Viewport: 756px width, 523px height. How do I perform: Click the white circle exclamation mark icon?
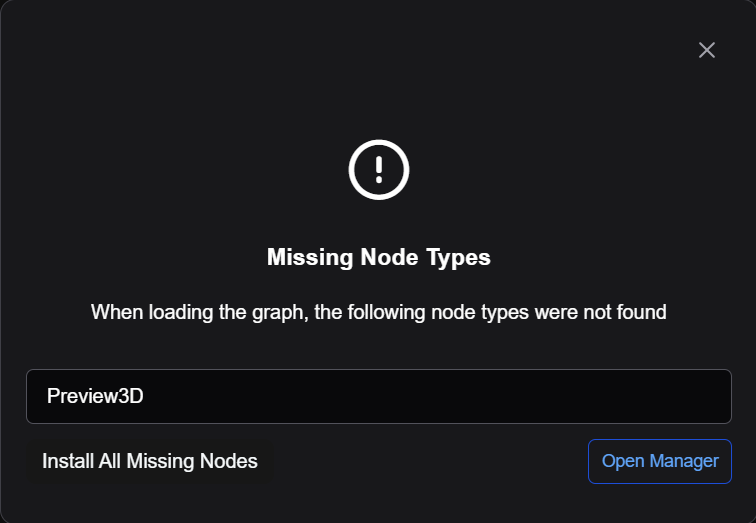point(378,169)
